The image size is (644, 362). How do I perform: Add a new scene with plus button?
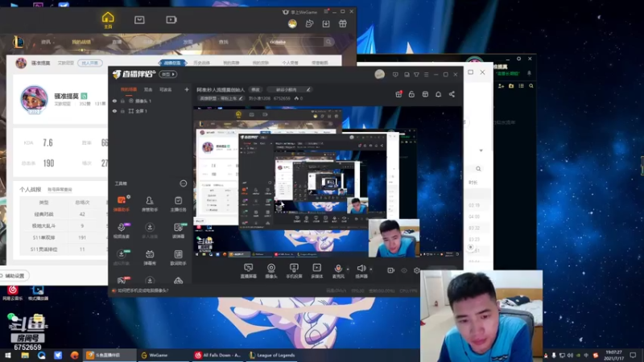(x=187, y=89)
